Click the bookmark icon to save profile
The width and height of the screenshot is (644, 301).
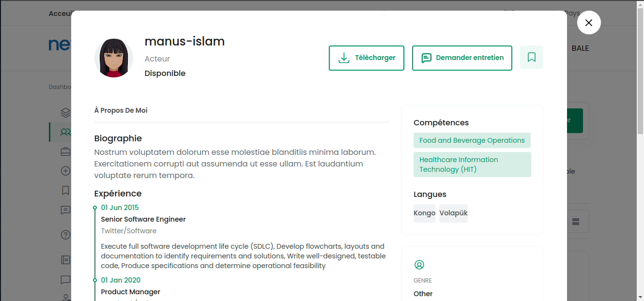click(532, 58)
